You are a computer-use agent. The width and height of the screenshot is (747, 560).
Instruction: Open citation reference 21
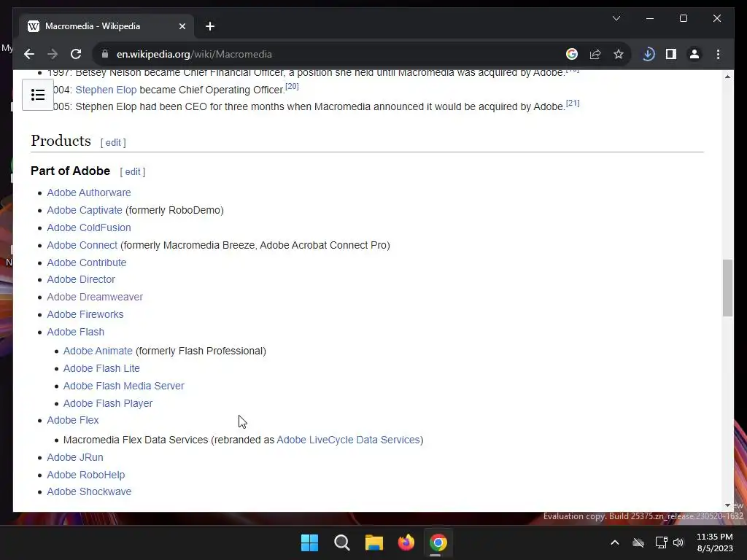(x=573, y=103)
